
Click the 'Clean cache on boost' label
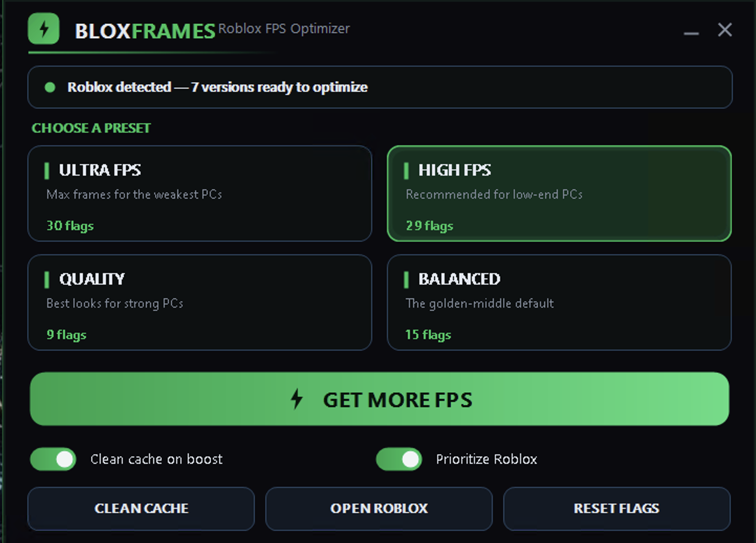157,459
